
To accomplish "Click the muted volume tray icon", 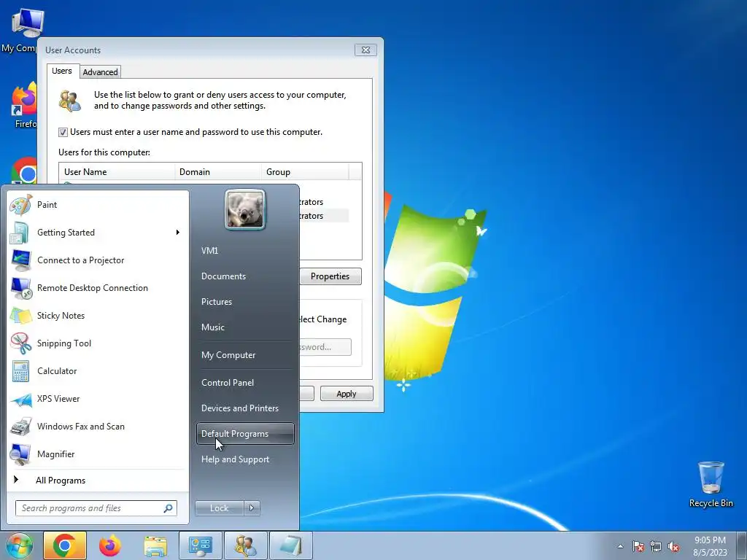I will pos(673,546).
